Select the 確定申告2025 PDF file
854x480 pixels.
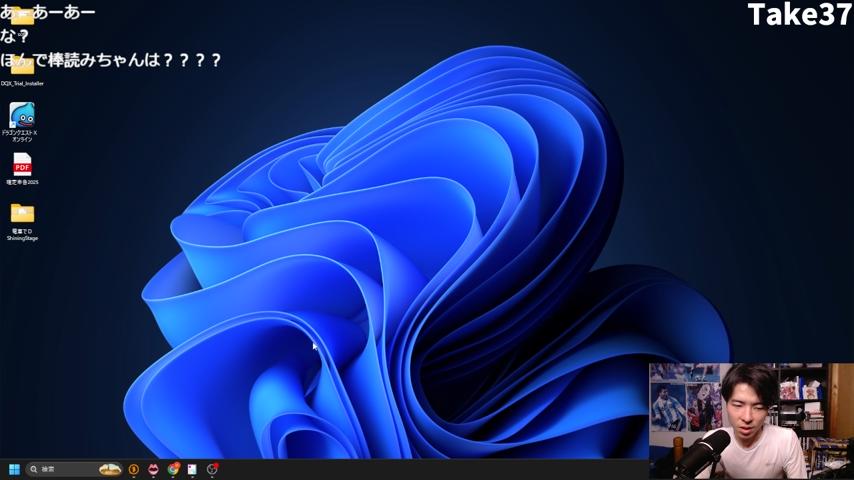[x=22, y=164]
